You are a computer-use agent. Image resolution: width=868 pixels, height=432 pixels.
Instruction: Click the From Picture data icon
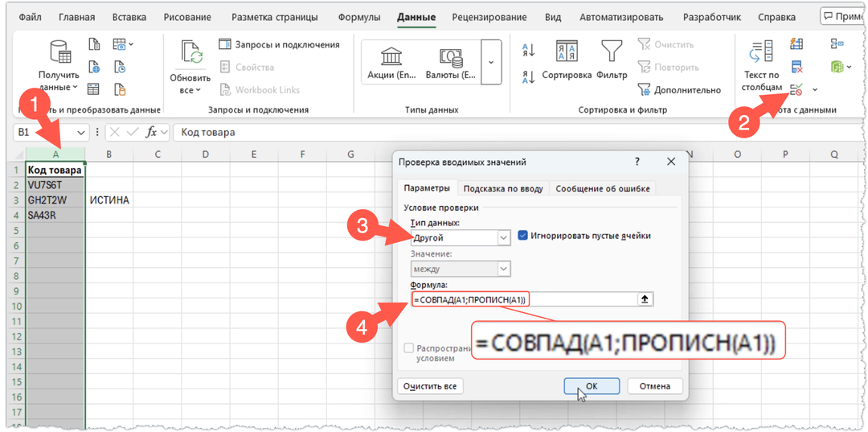tap(119, 44)
